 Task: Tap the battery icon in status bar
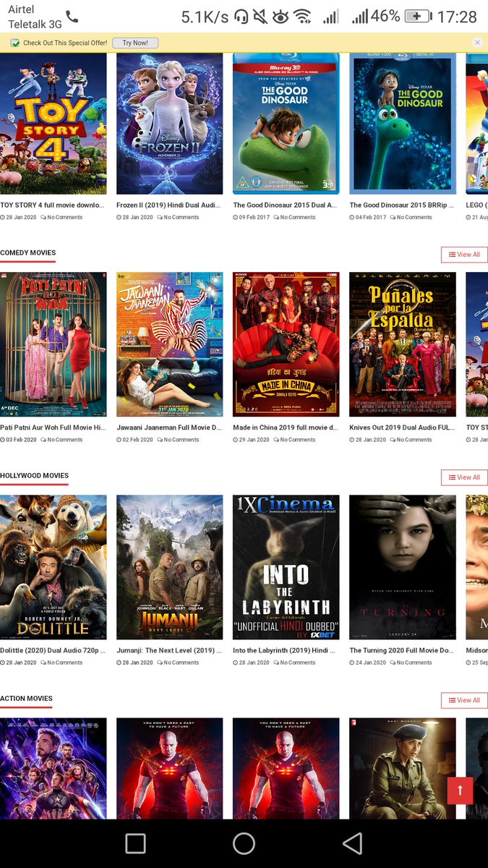click(418, 16)
